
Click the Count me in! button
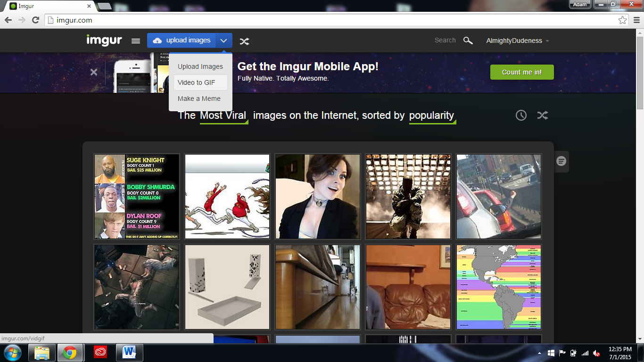[x=522, y=72]
